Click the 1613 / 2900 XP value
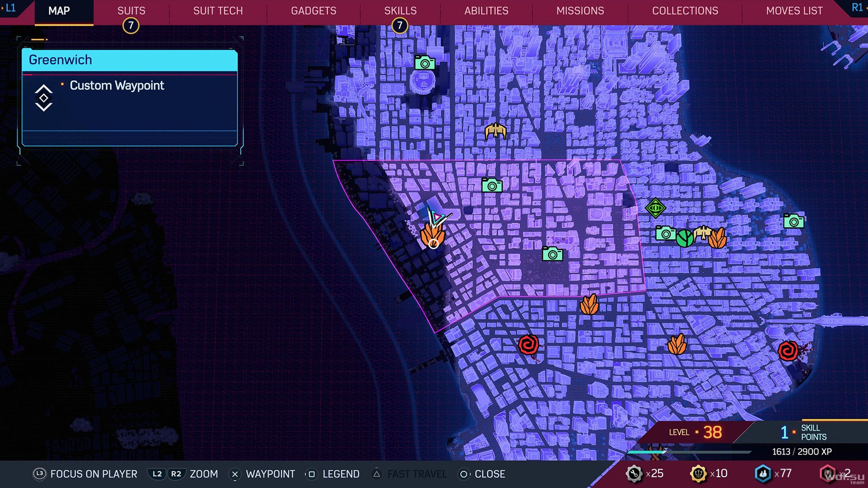The width and height of the screenshot is (868, 488). 802,451
